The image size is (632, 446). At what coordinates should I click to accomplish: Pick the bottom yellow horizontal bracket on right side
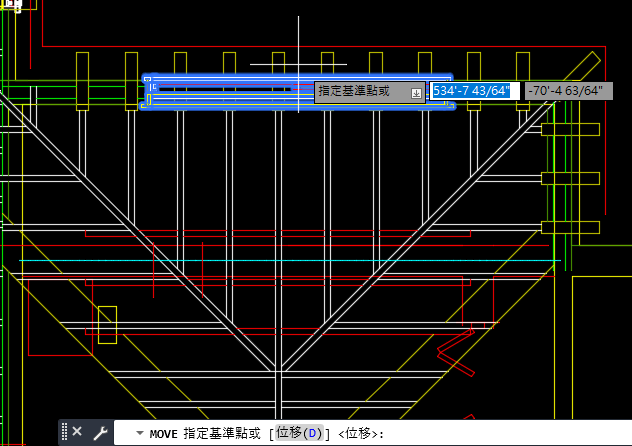coord(570,227)
